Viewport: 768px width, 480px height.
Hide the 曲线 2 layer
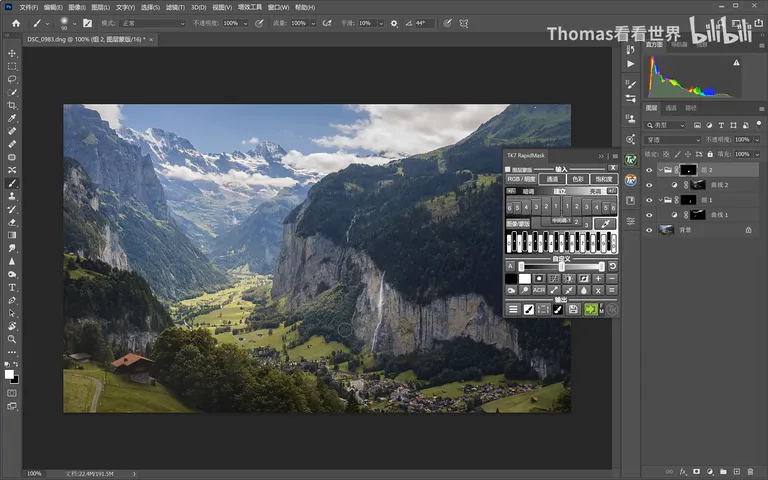tap(649, 185)
